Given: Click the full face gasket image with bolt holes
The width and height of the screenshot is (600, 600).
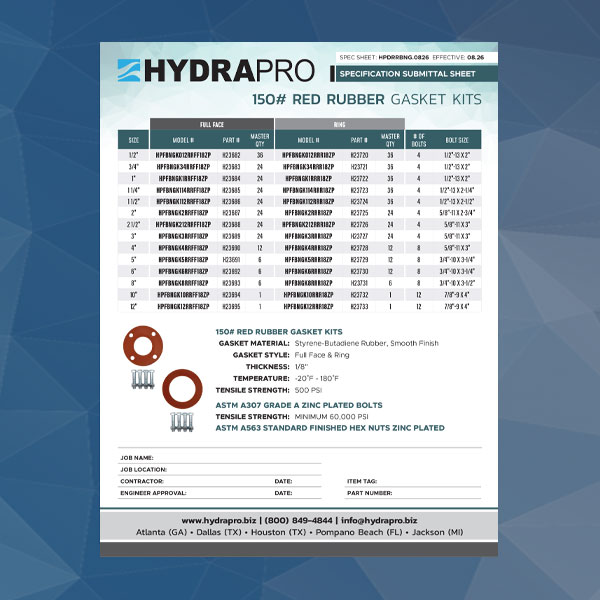Looking at the screenshot, I should point(143,346).
